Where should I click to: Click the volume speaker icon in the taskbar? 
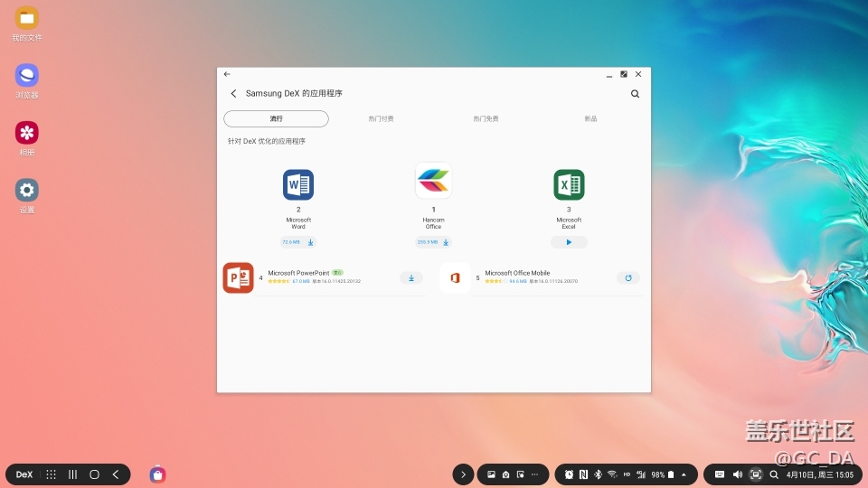[x=737, y=474]
